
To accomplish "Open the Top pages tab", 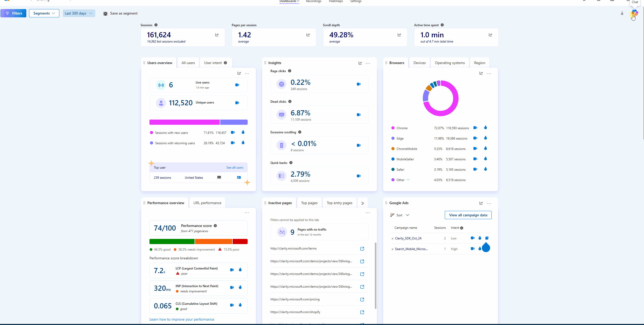I will pos(309,203).
